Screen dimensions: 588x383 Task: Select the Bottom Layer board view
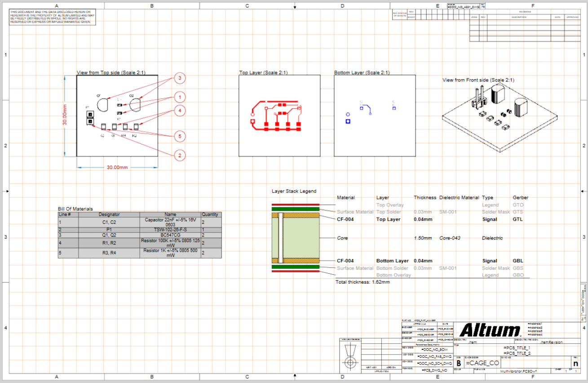375,116
